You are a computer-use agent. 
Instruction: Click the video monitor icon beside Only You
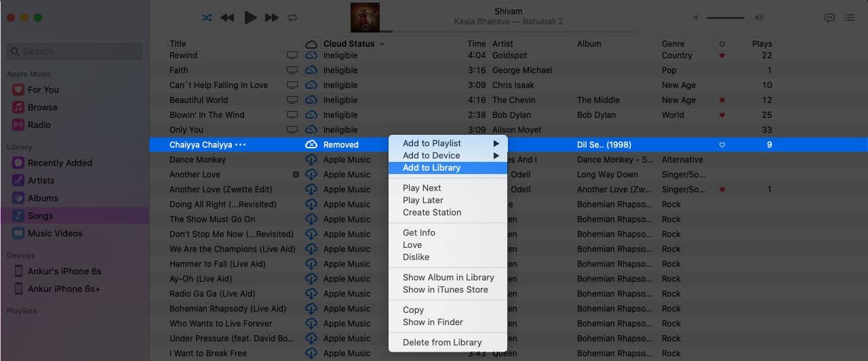tap(292, 129)
